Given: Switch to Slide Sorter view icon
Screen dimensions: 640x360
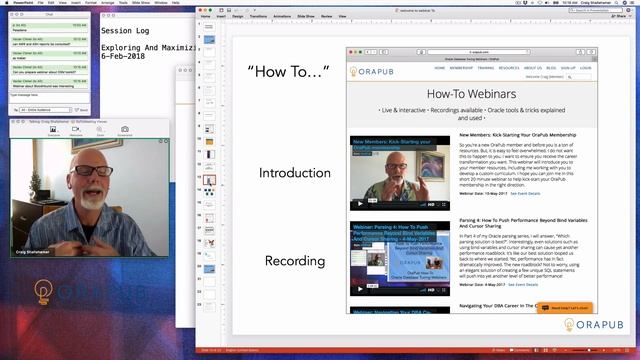Looking at the screenshot, I should [x=545, y=350].
